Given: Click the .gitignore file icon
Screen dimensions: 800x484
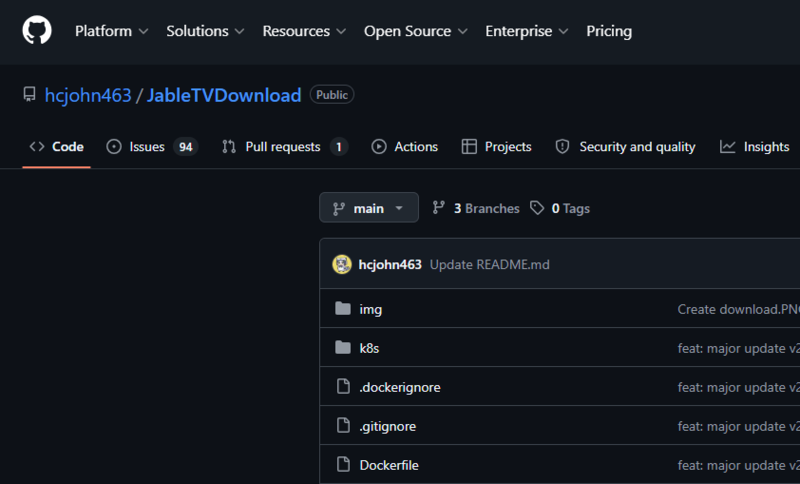Looking at the screenshot, I should pyautogui.click(x=343, y=425).
